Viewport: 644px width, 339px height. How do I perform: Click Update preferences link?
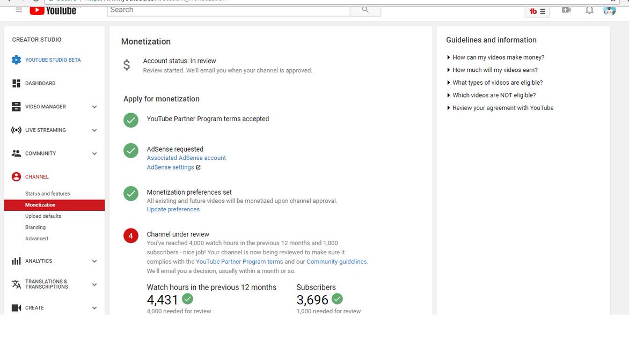tap(173, 210)
